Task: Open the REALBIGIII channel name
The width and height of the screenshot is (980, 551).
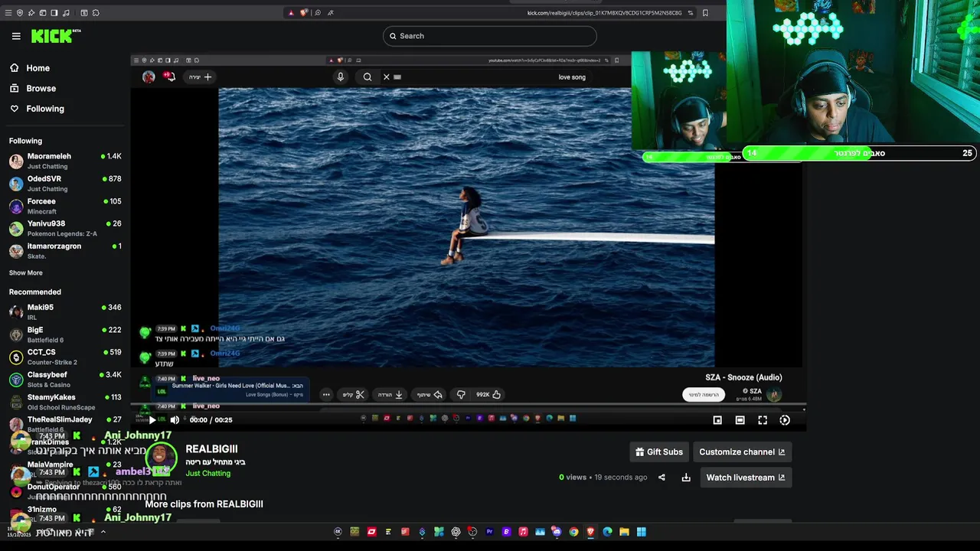Action: point(211,449)
